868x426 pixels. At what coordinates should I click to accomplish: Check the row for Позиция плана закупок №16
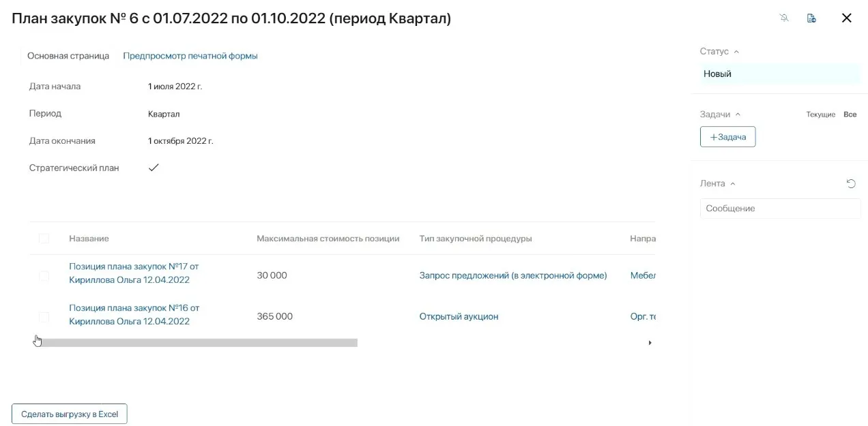(44, 316)
